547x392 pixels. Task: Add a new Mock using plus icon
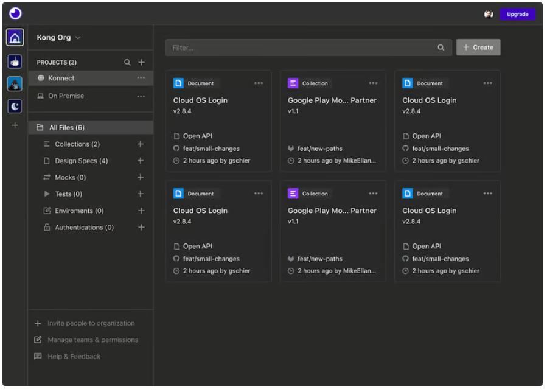point(141,178)
